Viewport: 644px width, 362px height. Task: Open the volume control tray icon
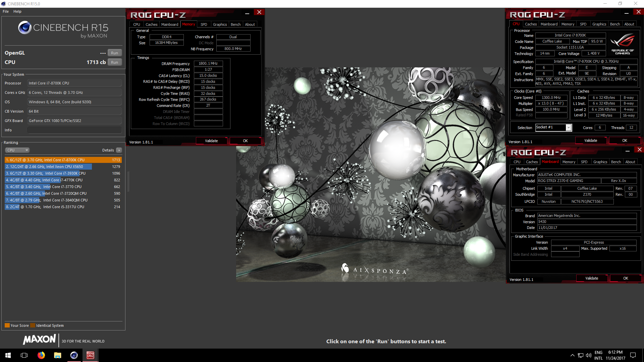coord(588,355)
